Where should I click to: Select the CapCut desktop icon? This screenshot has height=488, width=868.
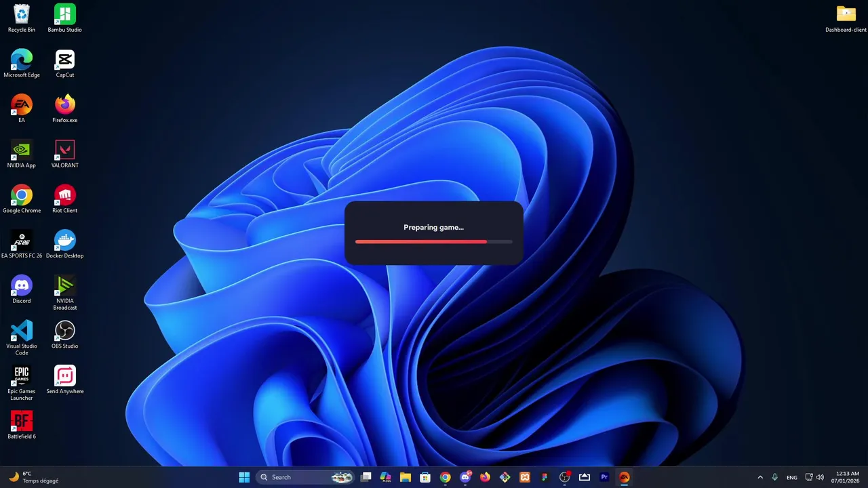tap(65, 64)
